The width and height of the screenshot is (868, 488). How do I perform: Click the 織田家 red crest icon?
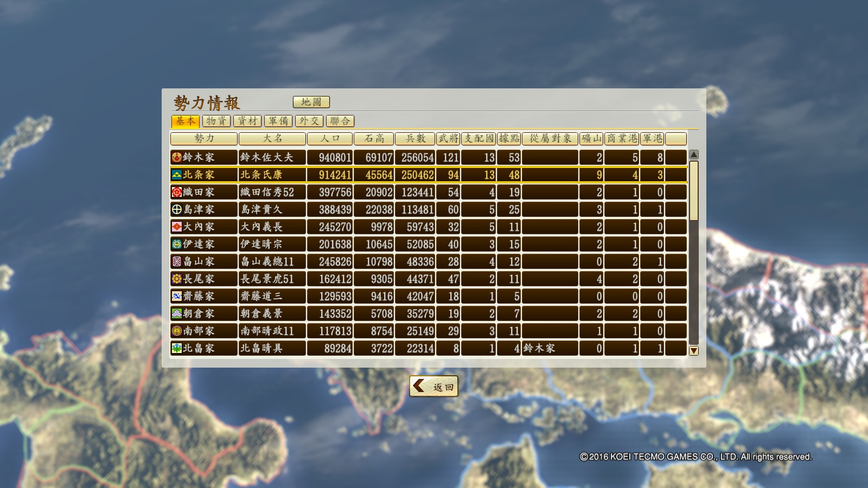coord(177,192)
